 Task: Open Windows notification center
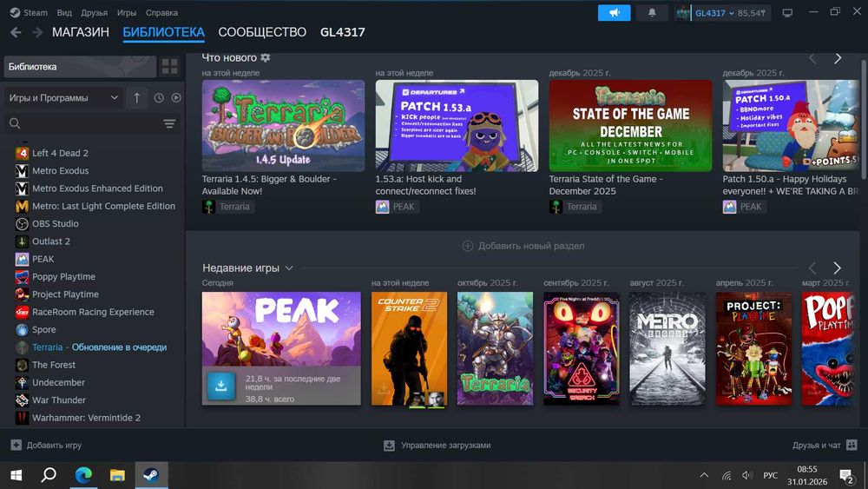[x=846, y=475]
